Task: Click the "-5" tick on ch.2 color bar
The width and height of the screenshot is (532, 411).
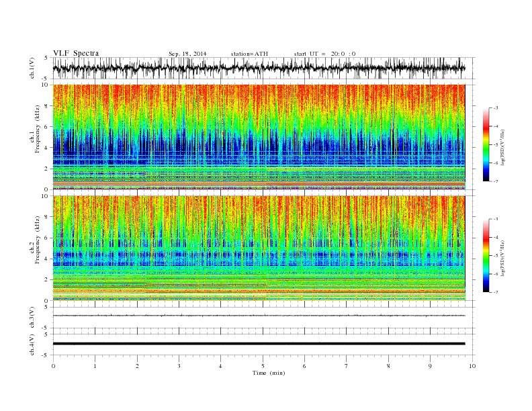Action: point(495,256)
